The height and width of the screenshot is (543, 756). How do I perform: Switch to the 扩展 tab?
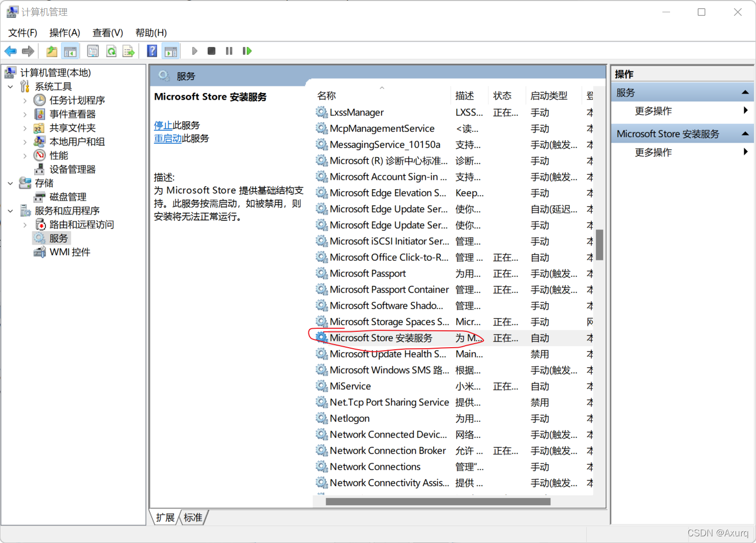165,517
